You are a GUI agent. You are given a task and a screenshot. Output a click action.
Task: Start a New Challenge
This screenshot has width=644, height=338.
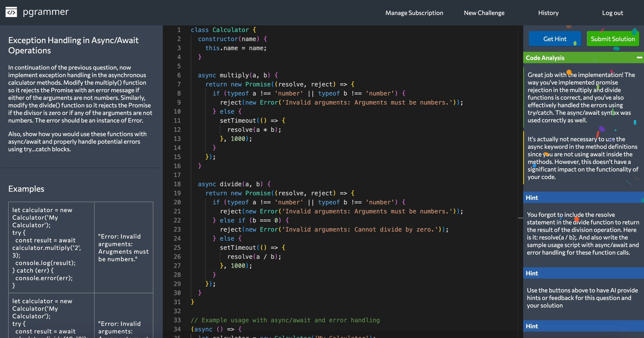tap(484, 13)
